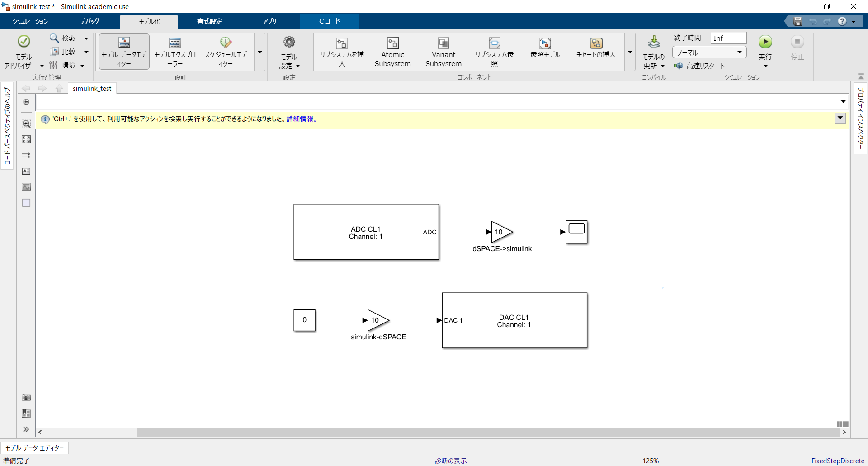Viewport: 868px width, 466px height.
Task: Open the Schedule Editor
Action: 225,51
